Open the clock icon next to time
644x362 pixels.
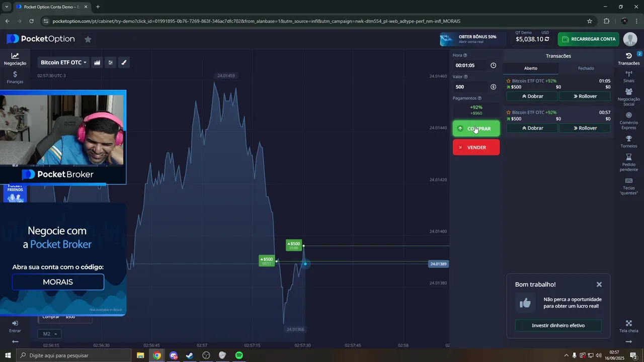coord(493,65)
